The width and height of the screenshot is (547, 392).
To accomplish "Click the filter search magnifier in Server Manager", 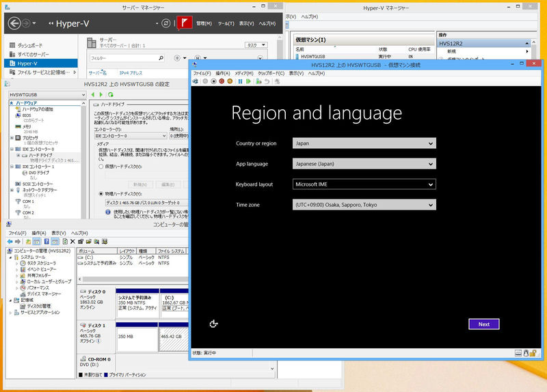I will [161, 58].
